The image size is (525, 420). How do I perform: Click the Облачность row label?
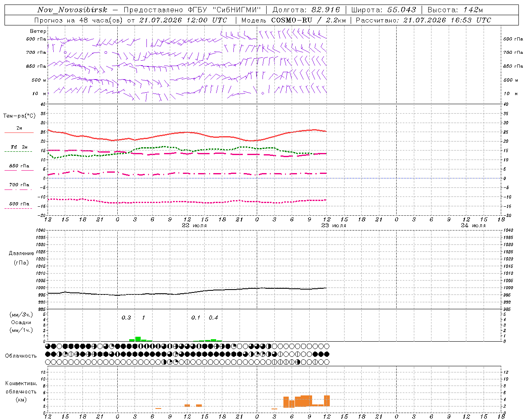(21, 356)
